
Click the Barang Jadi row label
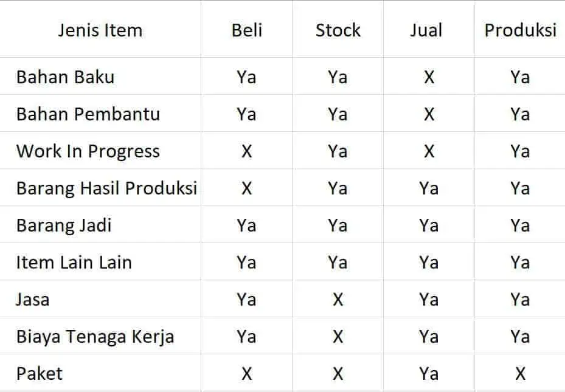click(x=64, y=225)
